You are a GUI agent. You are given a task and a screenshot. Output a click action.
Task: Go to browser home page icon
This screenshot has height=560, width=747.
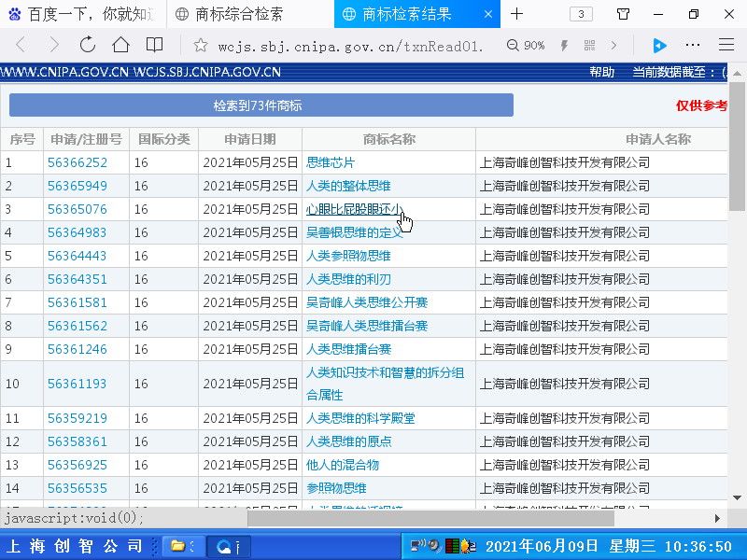click(x=120, y=45)
